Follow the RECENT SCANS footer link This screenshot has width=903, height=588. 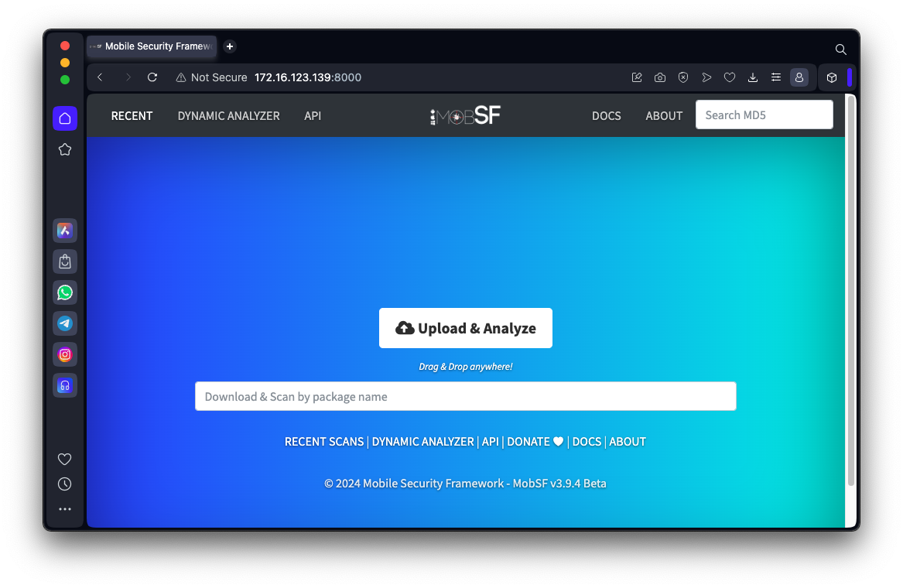[x=324, y=442]
